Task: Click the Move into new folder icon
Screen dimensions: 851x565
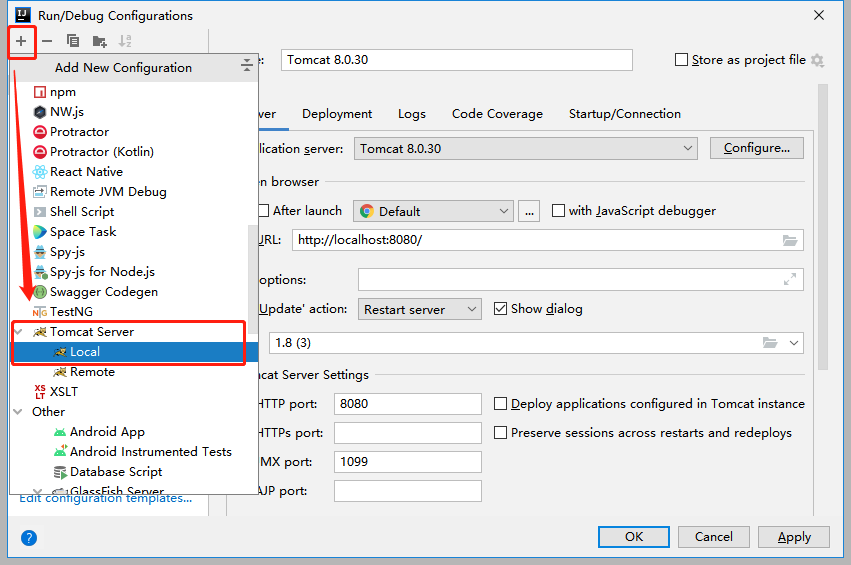Action: [99, 41]
